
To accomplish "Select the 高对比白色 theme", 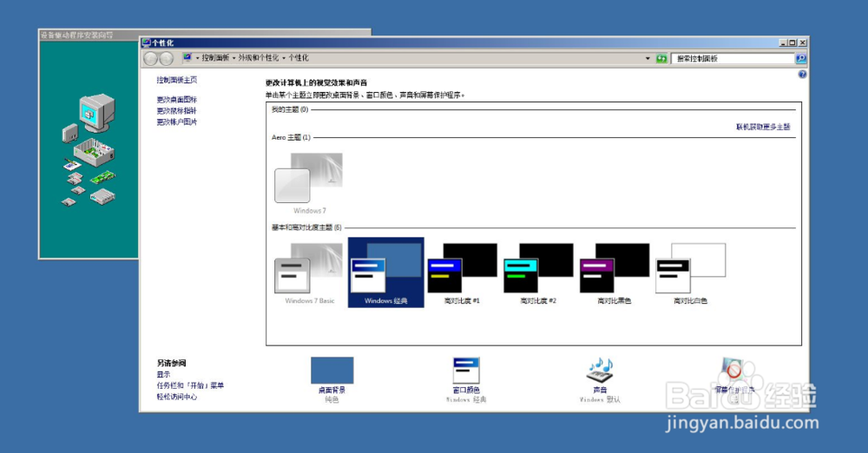I will (x=690, y=273).
